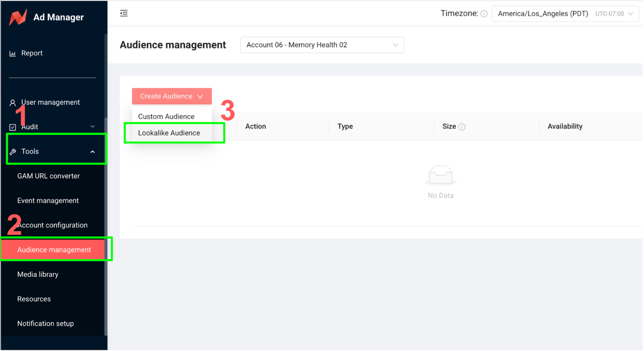644x351 pixels.
Task: Click the Ad Manager logo icon
Action: pyautogui.click(x=18, y=17)
